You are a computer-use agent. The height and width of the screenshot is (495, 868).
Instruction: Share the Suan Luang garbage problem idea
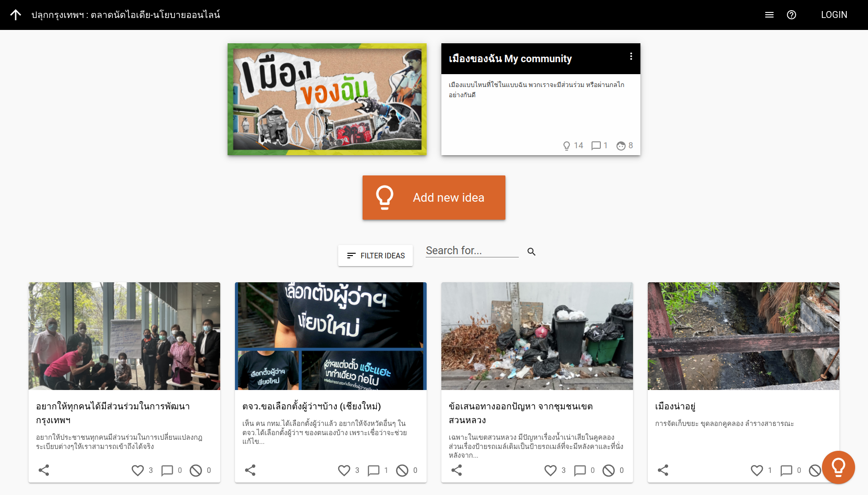(x=457, y=470)
